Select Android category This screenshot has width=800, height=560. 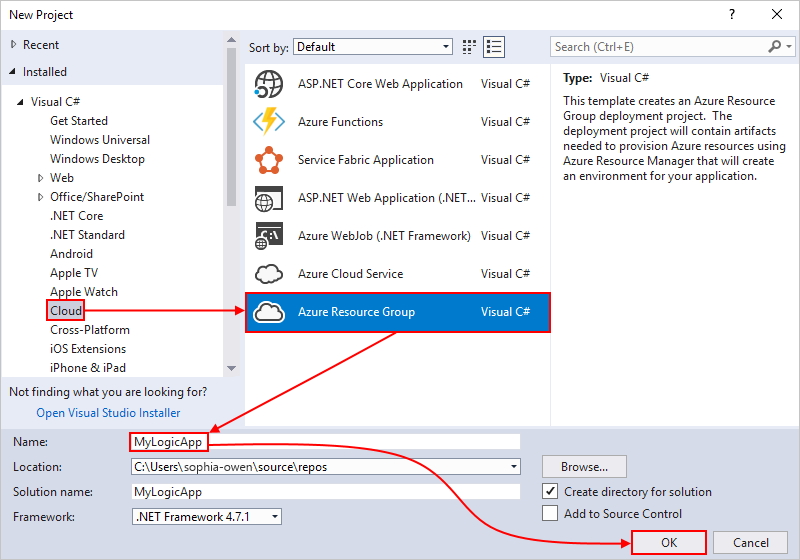[x=71, y=253]
